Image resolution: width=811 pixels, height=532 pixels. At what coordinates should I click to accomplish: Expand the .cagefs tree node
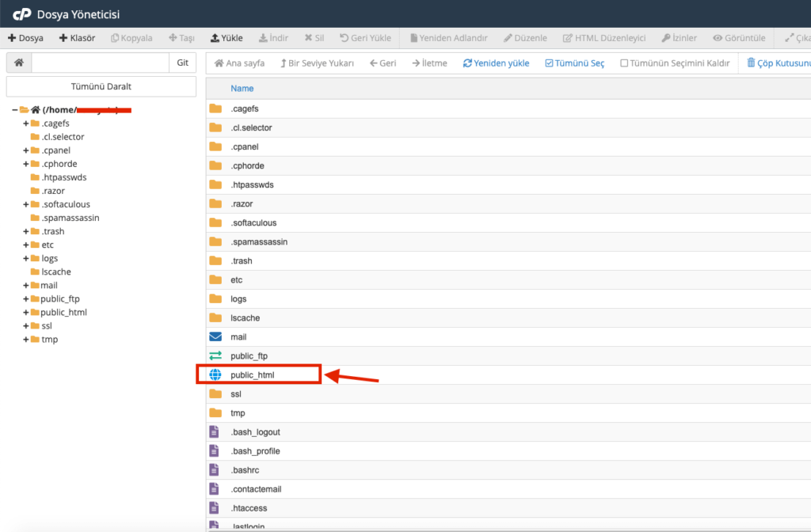(25, 123)
